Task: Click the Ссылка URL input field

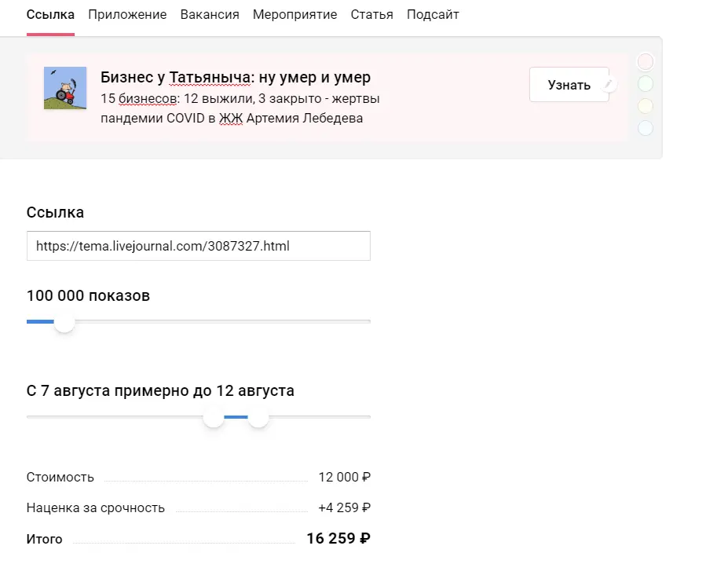Action: (198, 246)
